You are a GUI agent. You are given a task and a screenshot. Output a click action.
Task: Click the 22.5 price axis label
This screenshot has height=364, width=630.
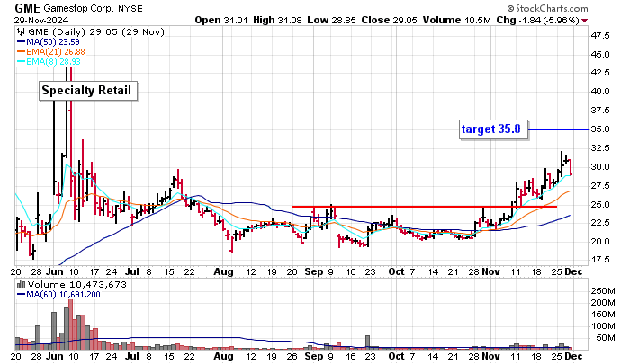click(x=600, y=223)
